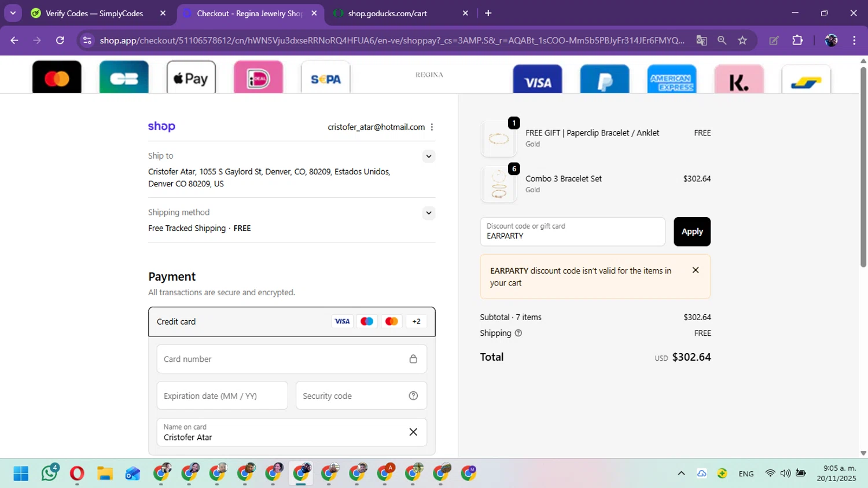868x488 pixels.
Task: Click the purple Shop logo
Action: [x=161, y=126]
